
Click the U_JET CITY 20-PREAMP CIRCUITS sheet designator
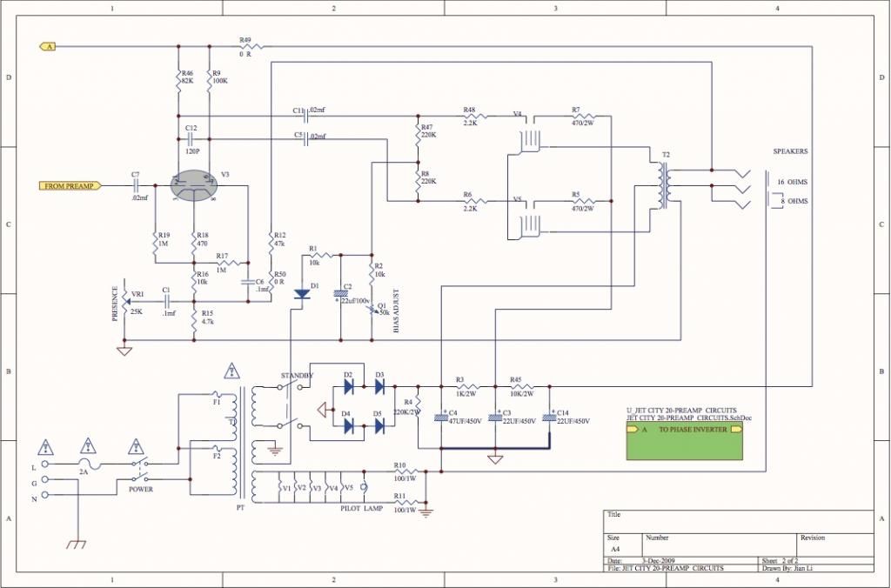[681, 411]
